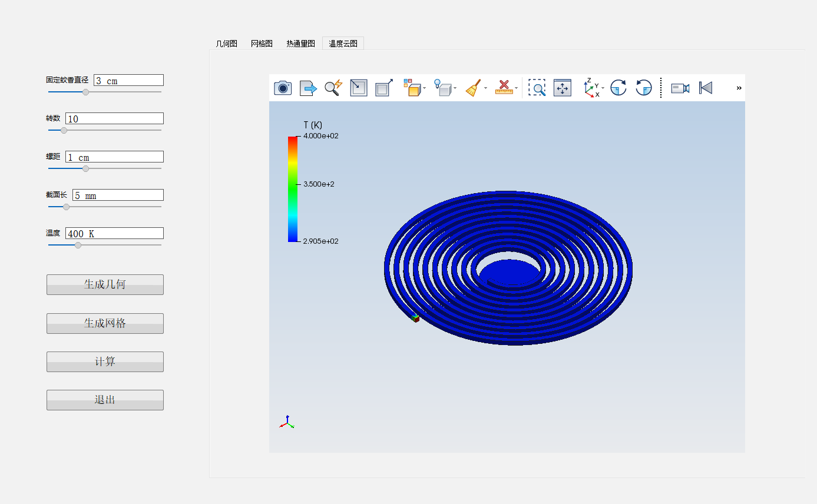
Task: Click the export image arrow icon
Action: click(308, 88)
